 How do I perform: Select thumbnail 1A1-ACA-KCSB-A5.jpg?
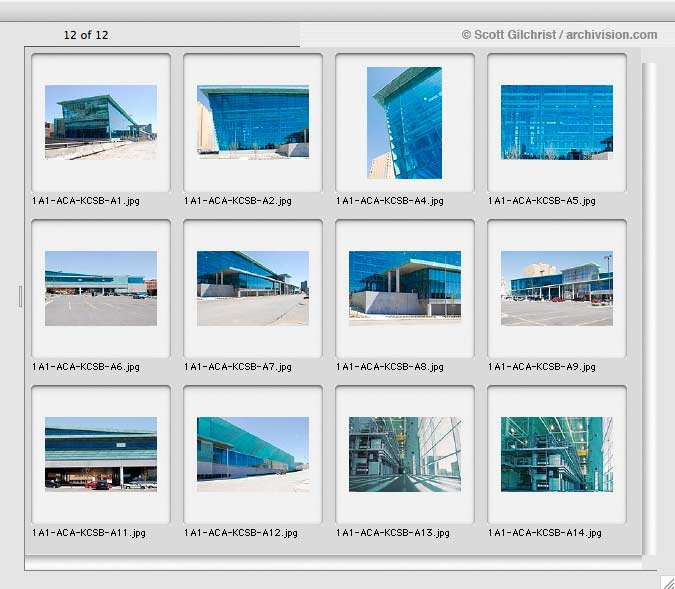pyautogui.click(x=557, y=122)
